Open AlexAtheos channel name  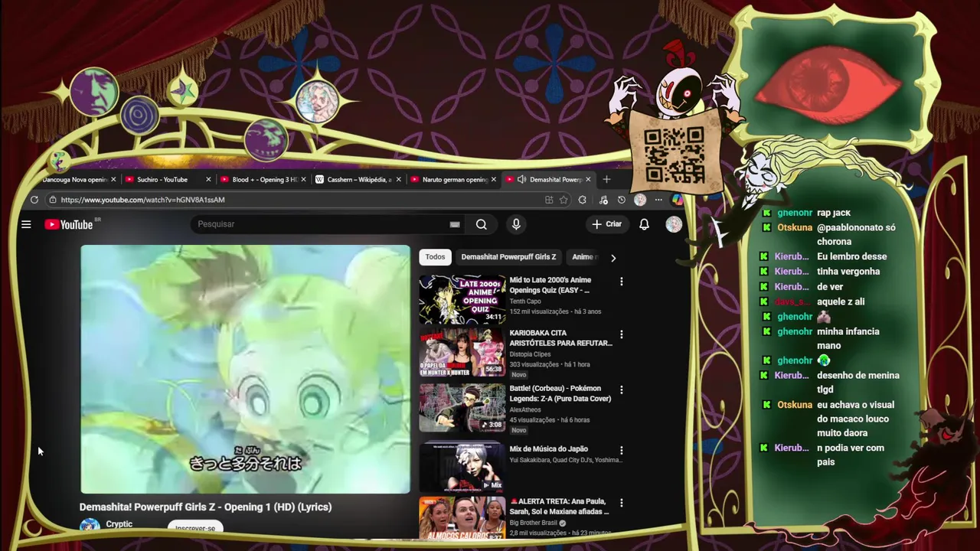tap(525, 410)
